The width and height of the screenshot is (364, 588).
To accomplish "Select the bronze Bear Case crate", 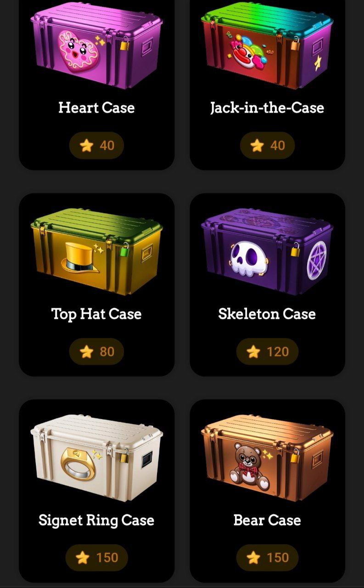I will point(267,458).
